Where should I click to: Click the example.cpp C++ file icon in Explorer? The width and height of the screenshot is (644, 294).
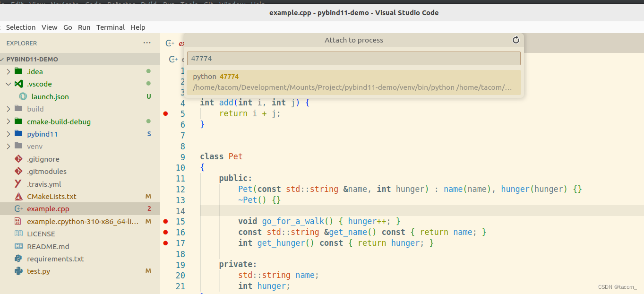18,208
